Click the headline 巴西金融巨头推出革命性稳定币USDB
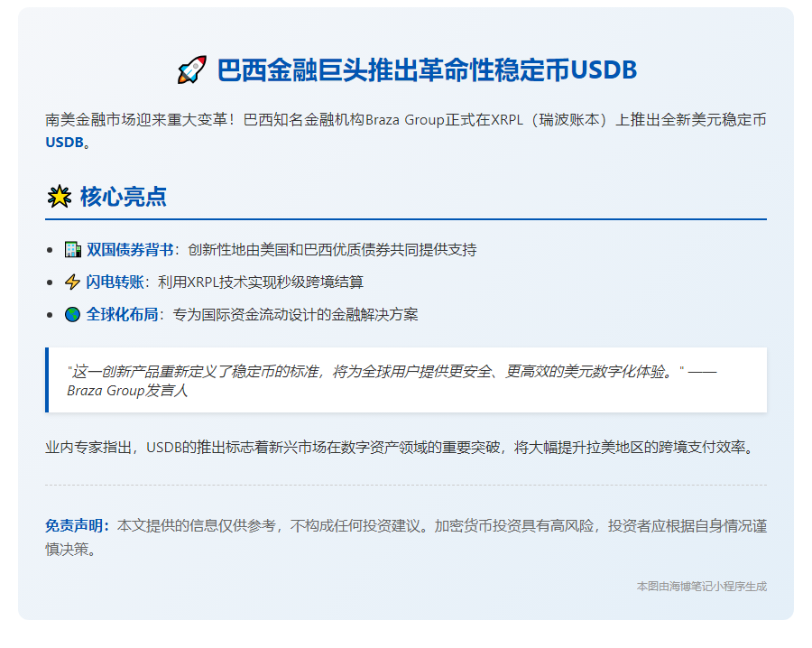The height and width of the screenshot is (648, 812). coord(427,69)
